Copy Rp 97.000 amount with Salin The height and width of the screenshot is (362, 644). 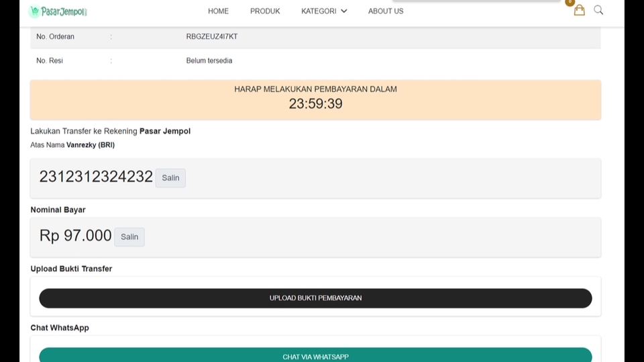point(129,237)
